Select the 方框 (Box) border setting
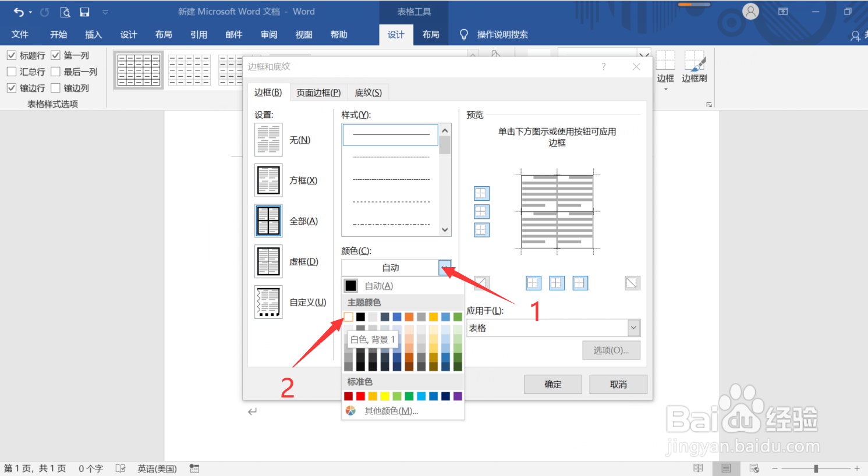 coord(268,180)
